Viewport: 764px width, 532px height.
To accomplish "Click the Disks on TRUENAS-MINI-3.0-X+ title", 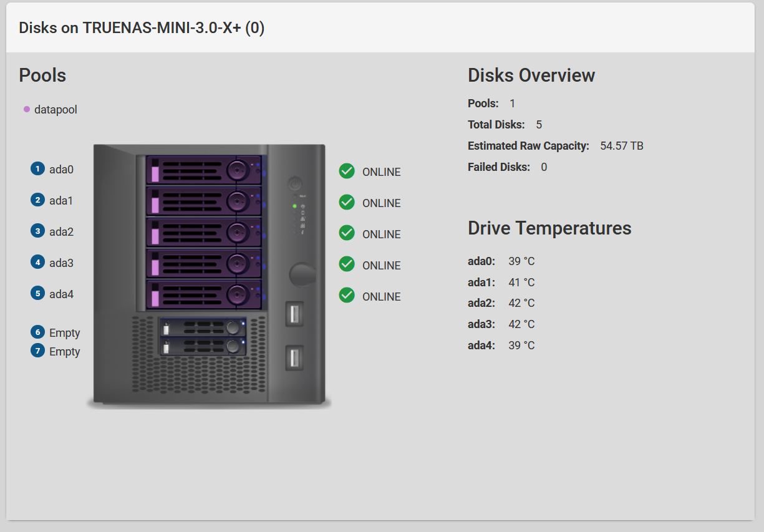I will pos(142,28).
